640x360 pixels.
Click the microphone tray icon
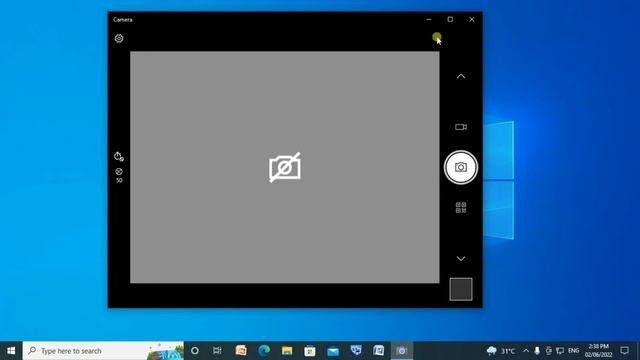[537, 351]
